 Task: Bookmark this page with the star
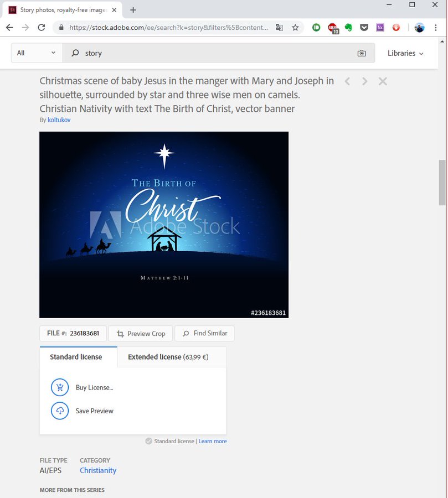coord(295,28)
